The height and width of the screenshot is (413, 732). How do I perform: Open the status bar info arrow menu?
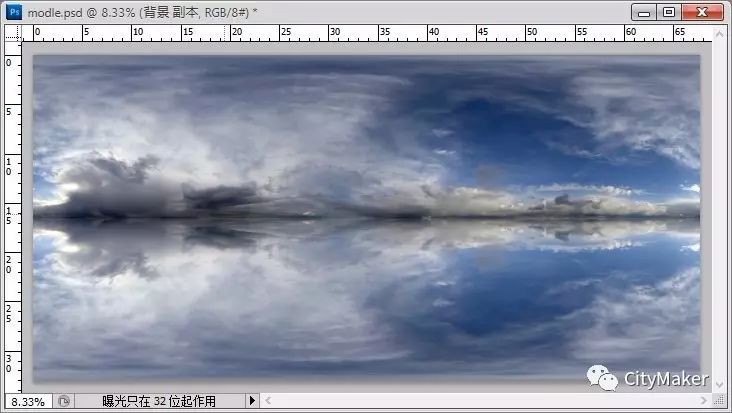tap(252, 400)
